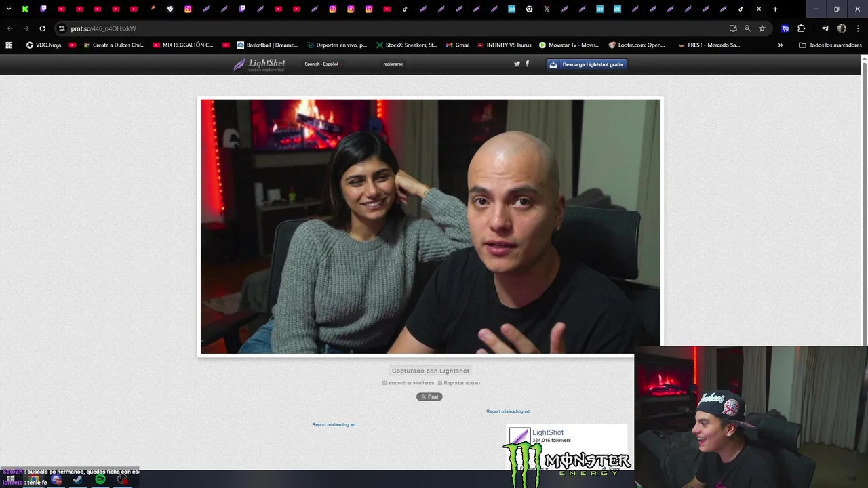The width and height of the screenshot is (868, 488).
Task: Expand the bookmarks overflow chevron
Action: (x=781, y=45)
